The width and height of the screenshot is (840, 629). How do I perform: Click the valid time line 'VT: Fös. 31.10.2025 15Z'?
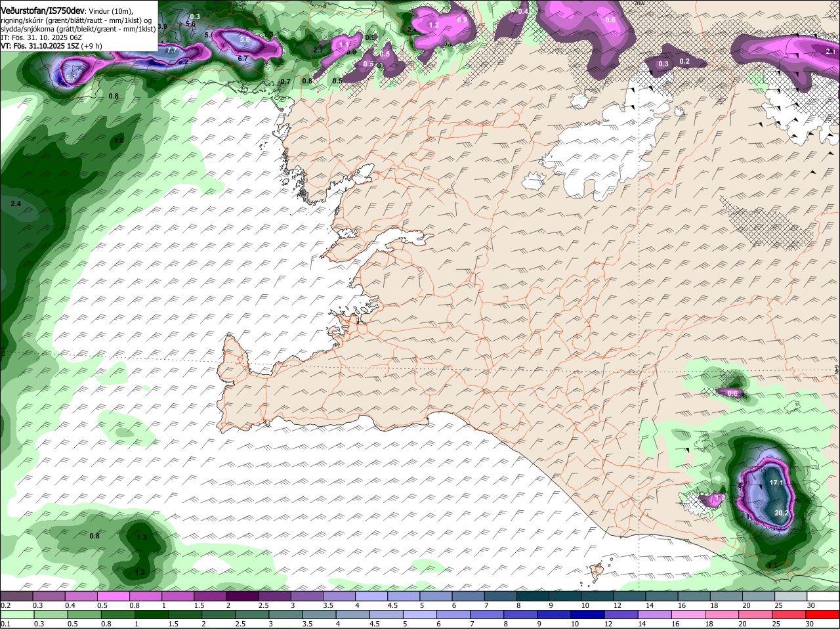click(x=41, y=46)
